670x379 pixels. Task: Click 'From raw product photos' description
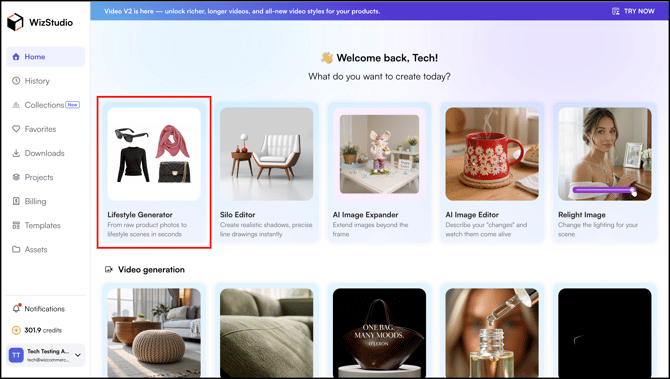click(147, 229)
